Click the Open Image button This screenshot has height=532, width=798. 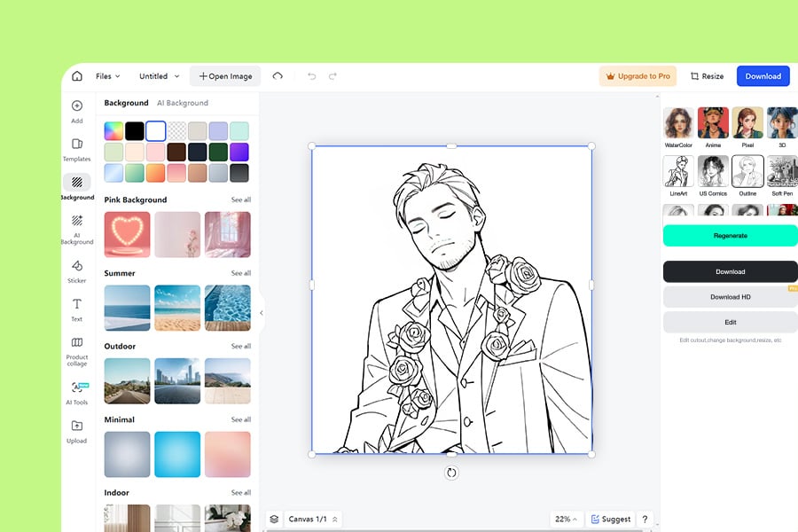[225, 76]
